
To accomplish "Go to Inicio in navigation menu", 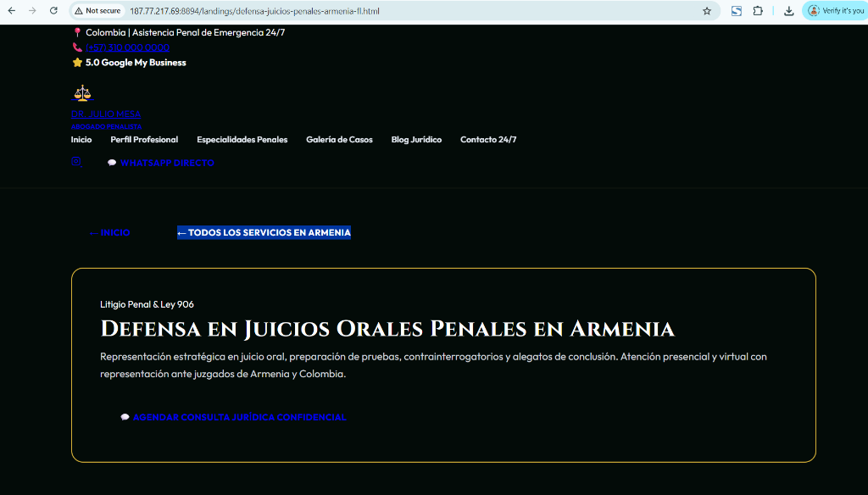I will [x=81, y=140].
